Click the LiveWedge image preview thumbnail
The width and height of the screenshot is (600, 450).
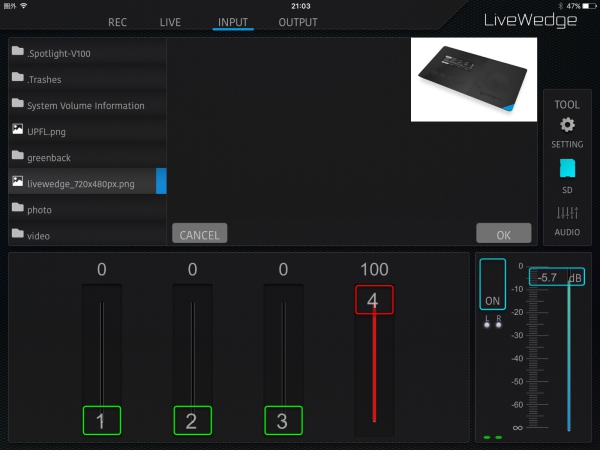474,80
